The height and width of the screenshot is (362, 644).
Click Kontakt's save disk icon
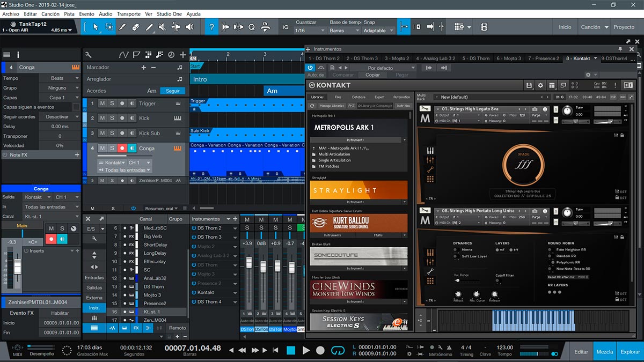pyautogui.click(x=529, y=85)
